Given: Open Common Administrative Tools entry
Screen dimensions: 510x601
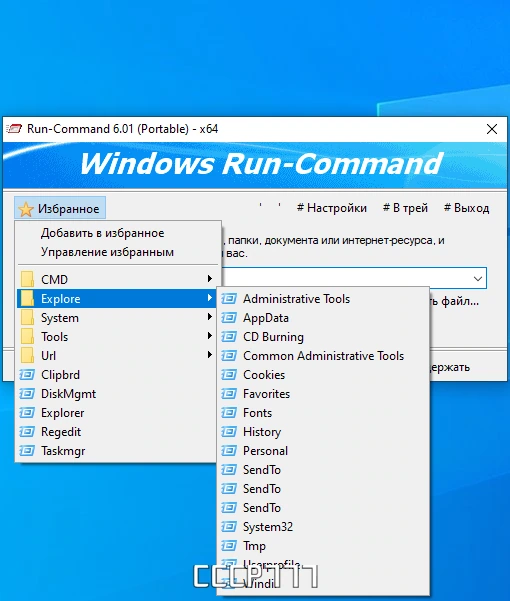Looking at the screenshot, I should click(x=323, y=356).
